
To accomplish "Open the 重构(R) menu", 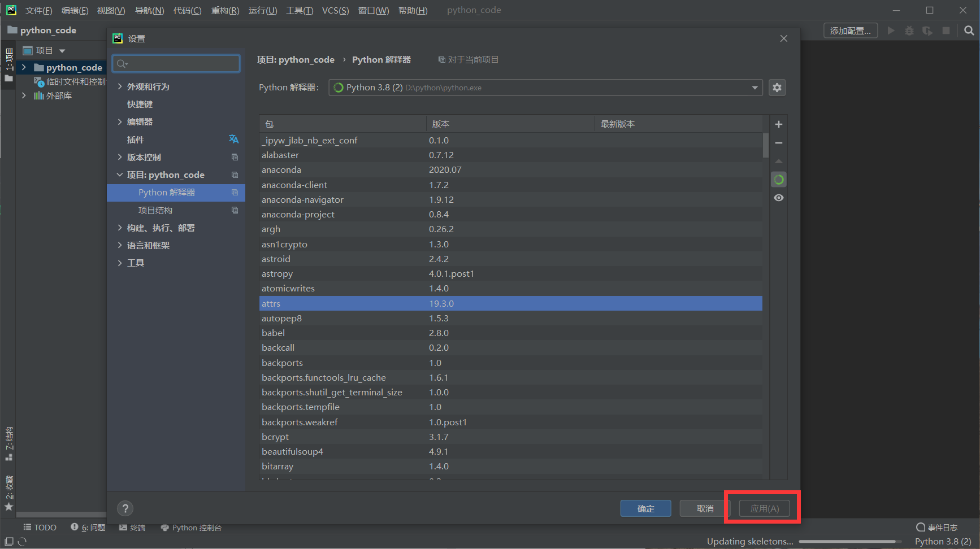I will click(x=225, y=10).
